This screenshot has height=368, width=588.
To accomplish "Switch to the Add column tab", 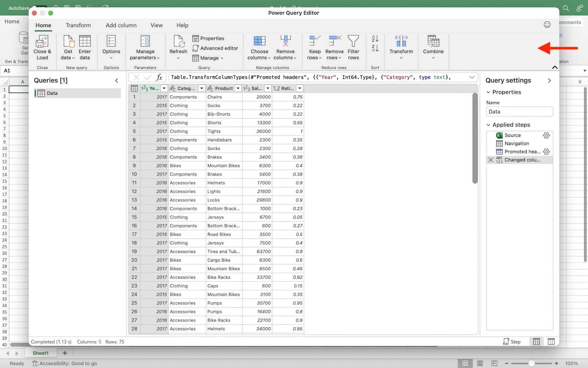I will [121, 25].
